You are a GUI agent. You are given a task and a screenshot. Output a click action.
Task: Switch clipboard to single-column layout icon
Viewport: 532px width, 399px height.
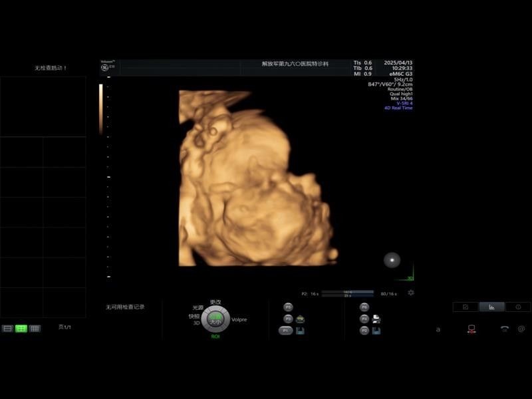click(7, 329)
